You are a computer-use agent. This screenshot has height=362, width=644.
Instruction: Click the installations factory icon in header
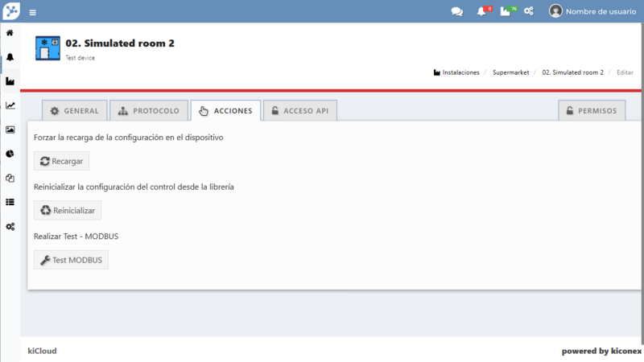506,11
